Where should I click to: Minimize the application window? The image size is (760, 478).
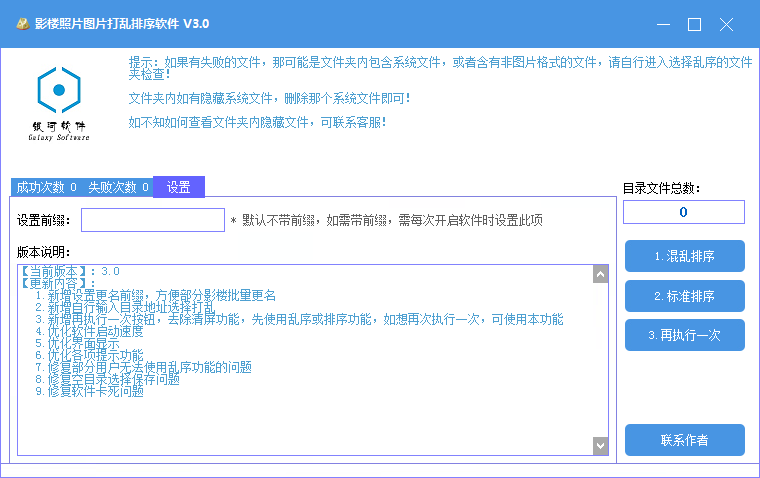point(662,24)
